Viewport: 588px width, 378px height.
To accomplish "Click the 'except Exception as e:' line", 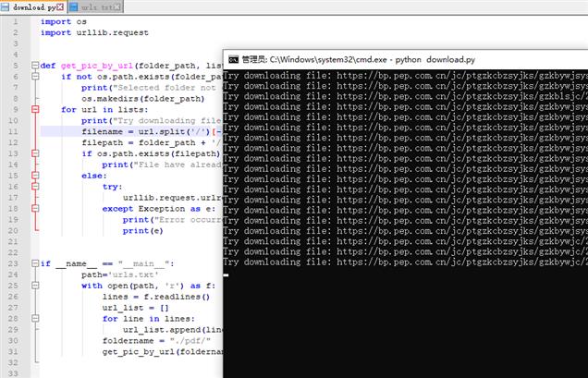I will [159, 209].
